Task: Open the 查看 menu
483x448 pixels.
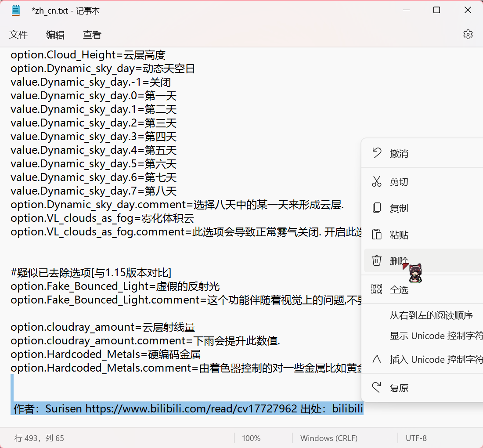Action: click(92, 35)
